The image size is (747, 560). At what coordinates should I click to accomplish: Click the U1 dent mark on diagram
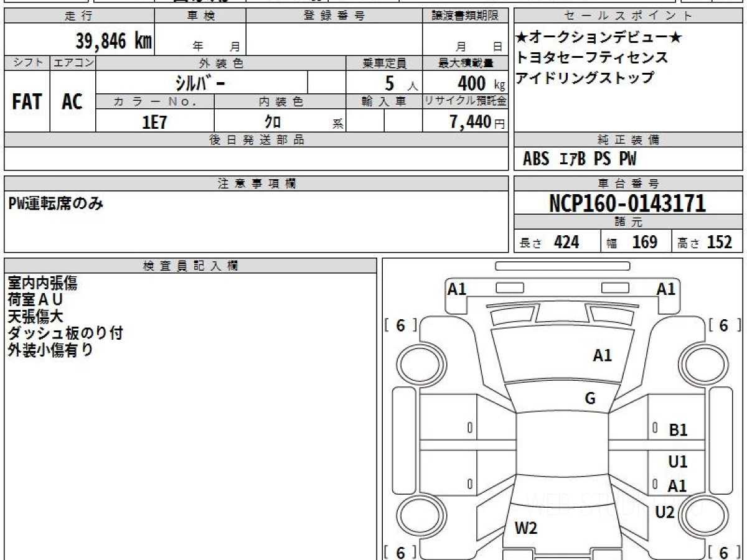678,462
